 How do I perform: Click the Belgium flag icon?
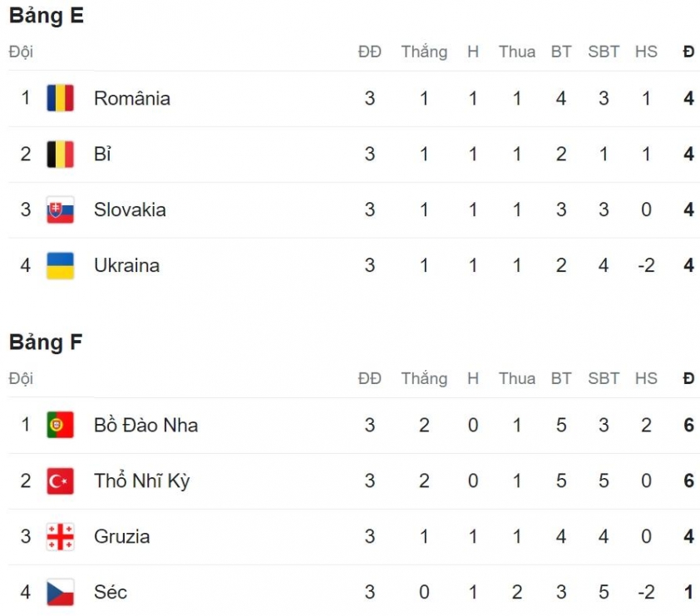(60, 154)
